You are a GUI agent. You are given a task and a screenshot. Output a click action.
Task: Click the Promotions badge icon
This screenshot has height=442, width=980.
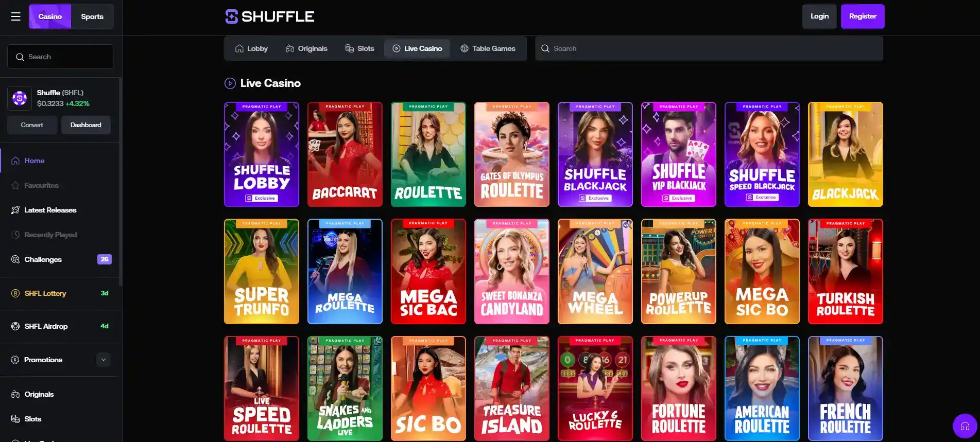point(15,360)
